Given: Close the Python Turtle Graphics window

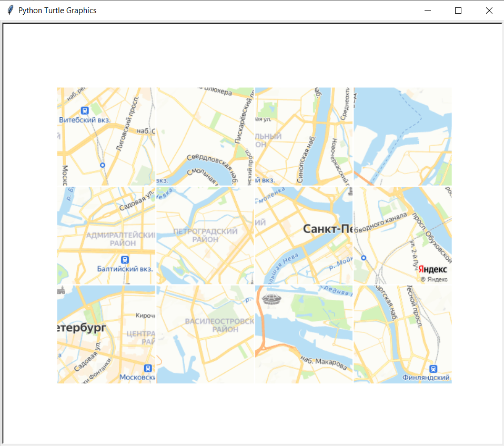Looking at the screenshot, I should pyautogui.click(x=489, y=11).
